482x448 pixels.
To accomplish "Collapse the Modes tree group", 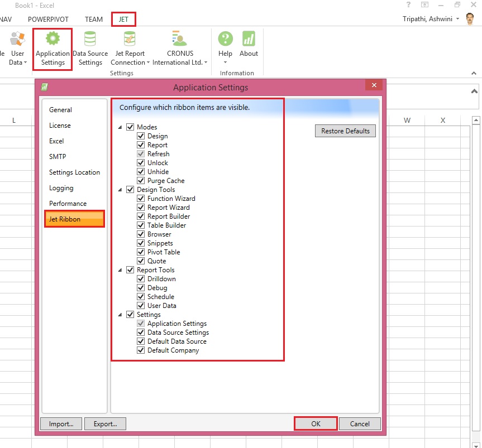I will (121, 127).
